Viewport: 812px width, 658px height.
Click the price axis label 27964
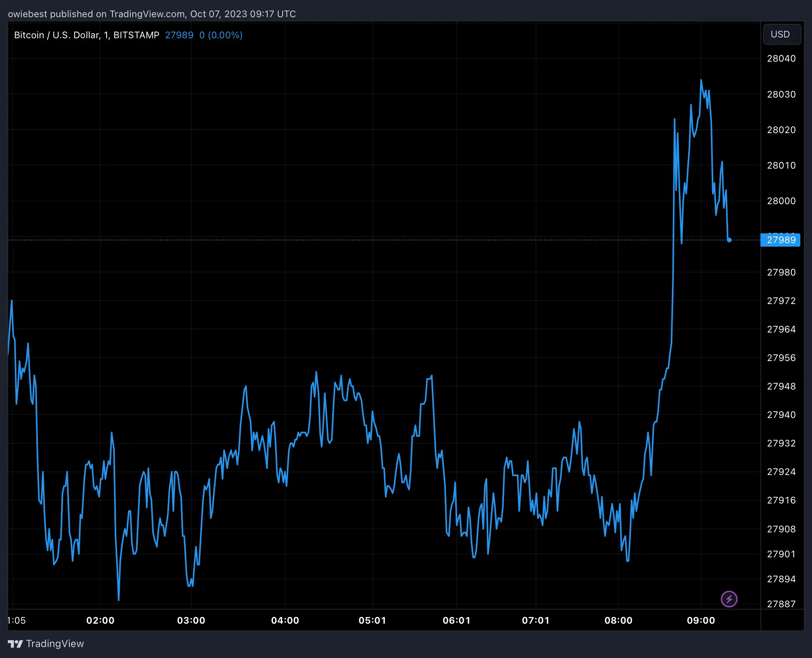[x=781, y=329]
